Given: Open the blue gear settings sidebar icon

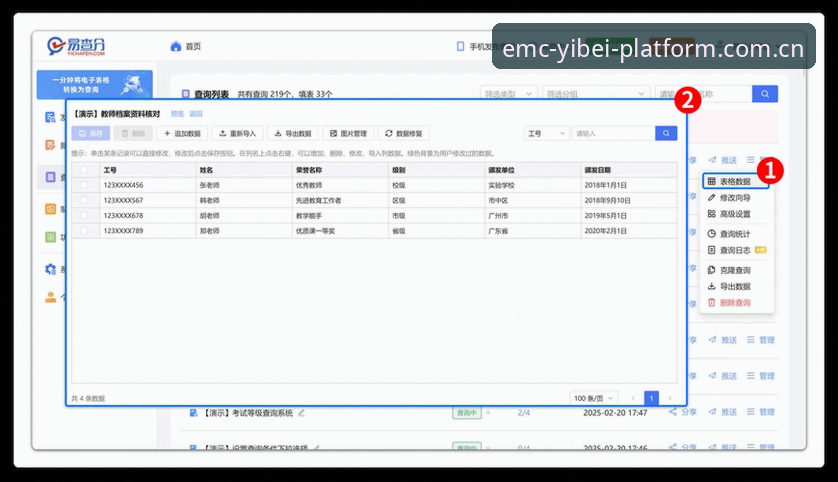Looking at the screenshot, I should pyautogui.click(x=50, y=269).
